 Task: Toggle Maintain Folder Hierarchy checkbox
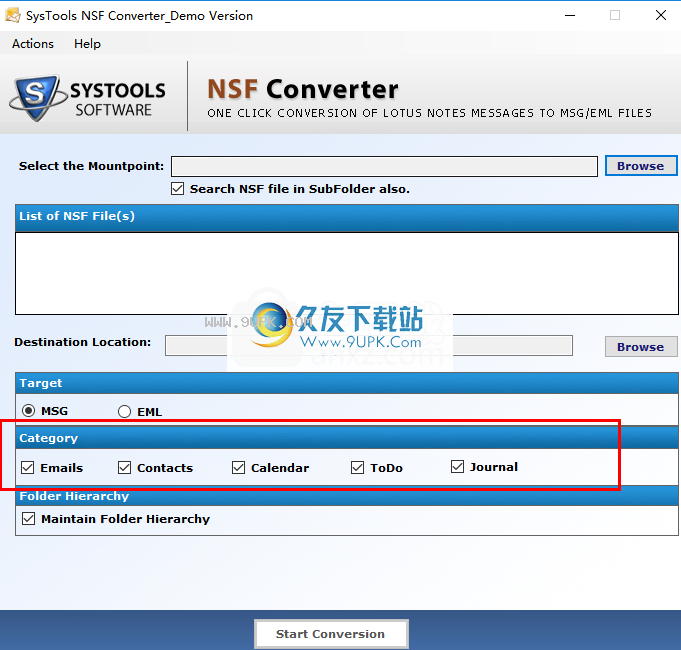click(29, 518)
